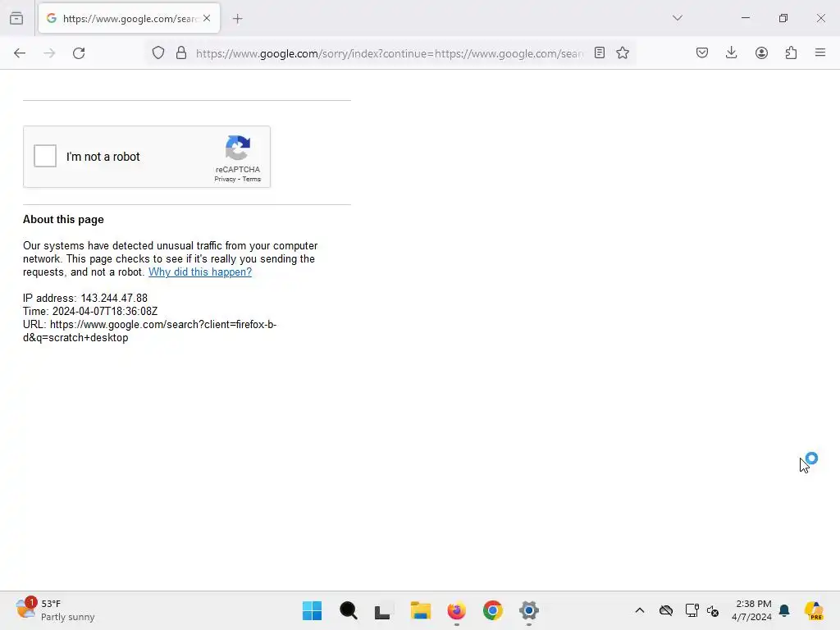Viewport: 840px width, 630px height.
Task: Open Settings from taskbar
Action: point(529,610)
